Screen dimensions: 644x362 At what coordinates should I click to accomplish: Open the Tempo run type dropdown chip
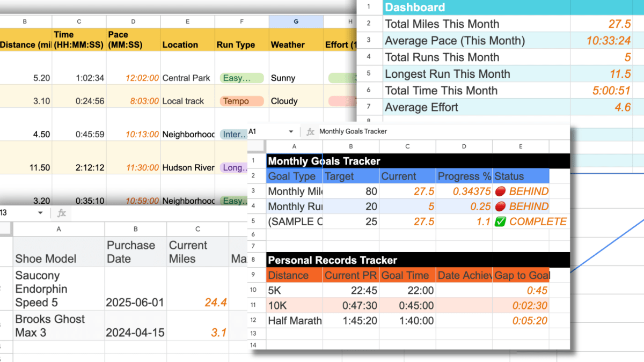(241, 101)
